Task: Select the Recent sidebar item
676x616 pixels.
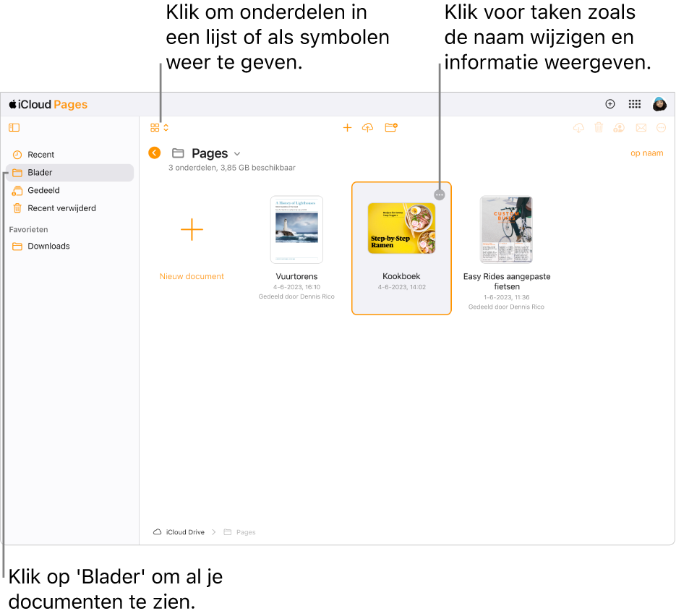Action: [x=40, y=155]
